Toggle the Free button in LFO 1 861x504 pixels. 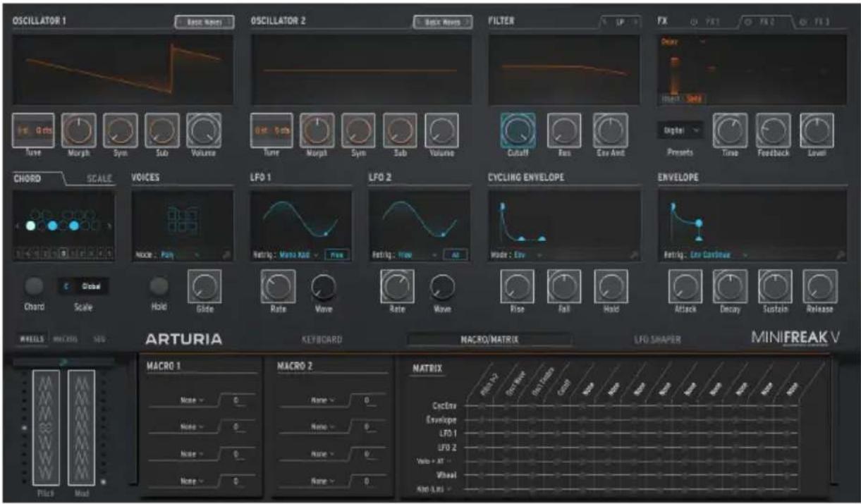[x=336, y=254]
